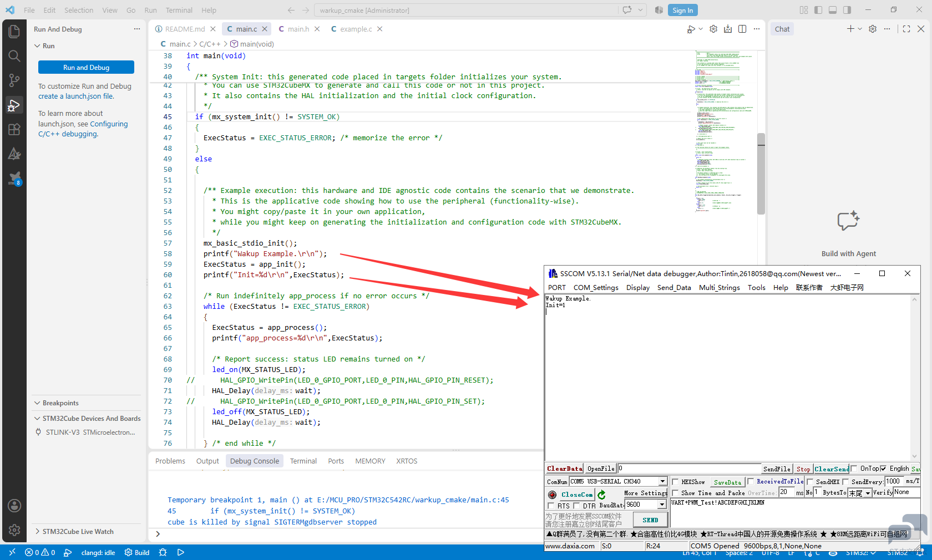Click the split editor right icon

tap(742, 29)
